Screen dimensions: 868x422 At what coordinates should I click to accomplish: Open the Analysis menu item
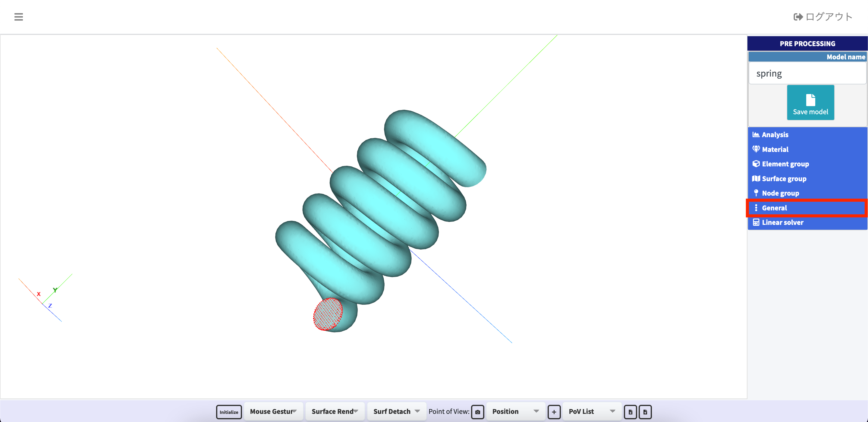click(x=775, y=134)
